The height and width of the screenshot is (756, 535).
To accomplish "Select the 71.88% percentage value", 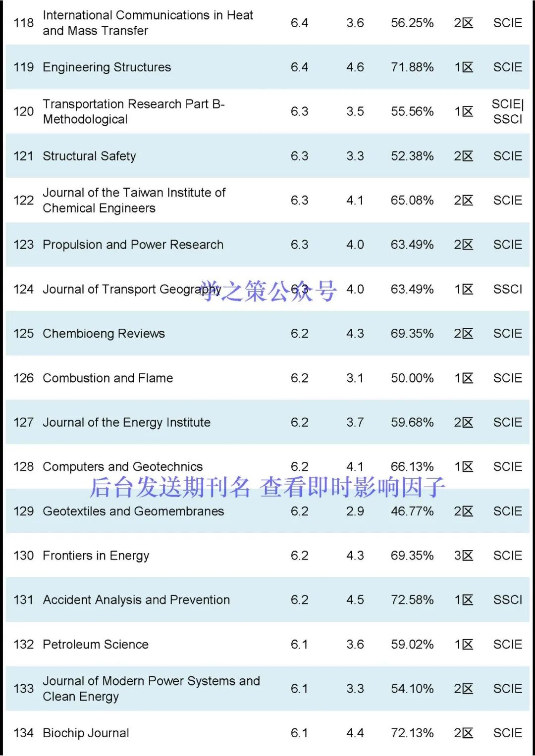I will [412, 67].
